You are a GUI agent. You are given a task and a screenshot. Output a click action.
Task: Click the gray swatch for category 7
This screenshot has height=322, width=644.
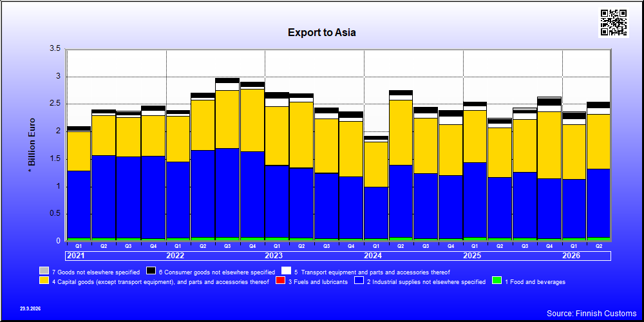click(x=44, y=271)
